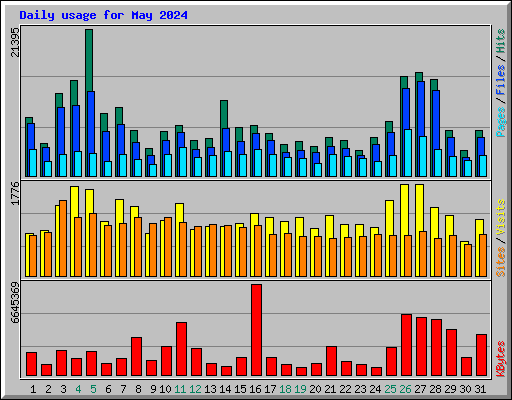Click the 21395 y-axis maximum label
This screenshot has width=512, height=400.
15,42
